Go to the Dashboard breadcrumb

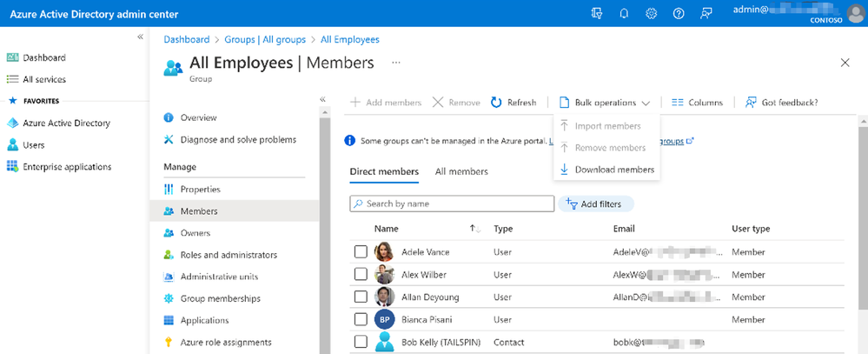pos(187,39)
